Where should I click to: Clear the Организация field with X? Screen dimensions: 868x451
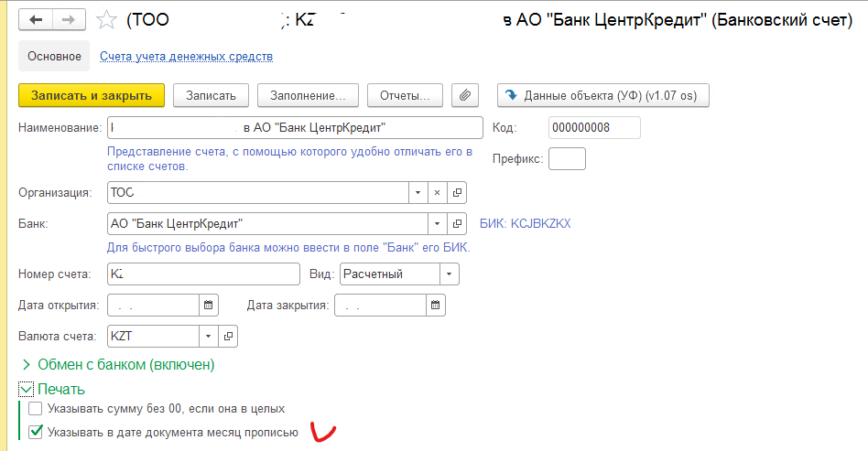437,193
